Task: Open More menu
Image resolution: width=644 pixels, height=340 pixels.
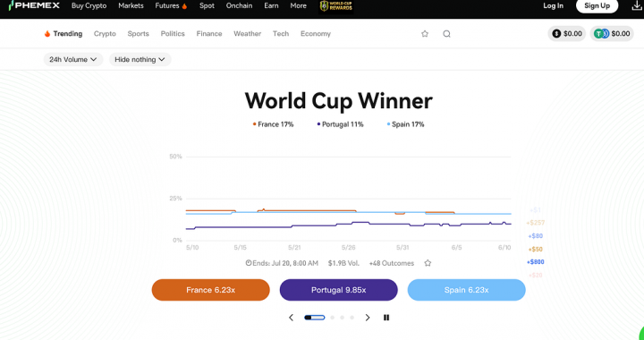Action: [298, 5]
